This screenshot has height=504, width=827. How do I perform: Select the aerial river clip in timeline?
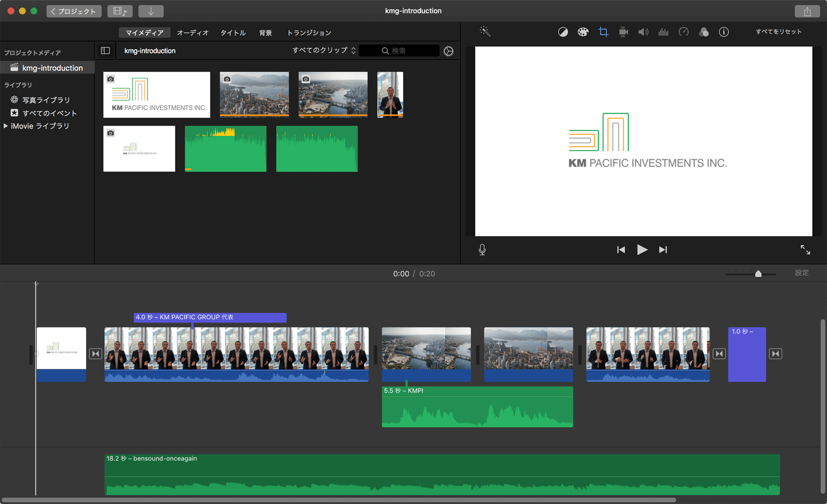click(x=426, y=354)
